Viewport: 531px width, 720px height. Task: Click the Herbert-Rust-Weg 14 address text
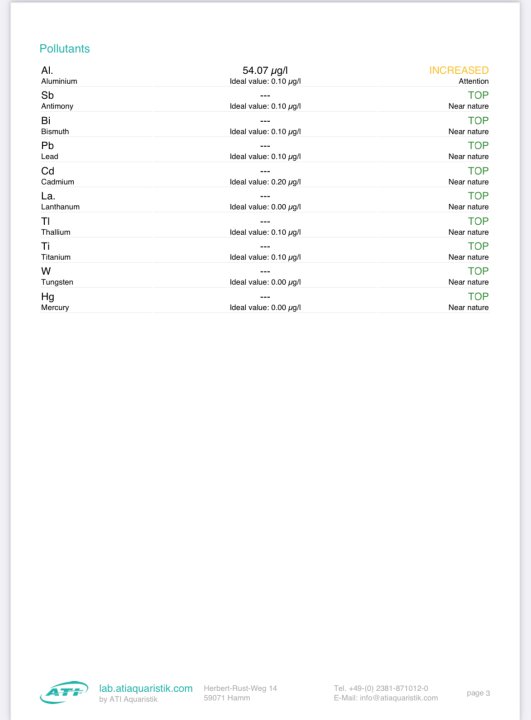pyautogui.click(x=240, y=688)
